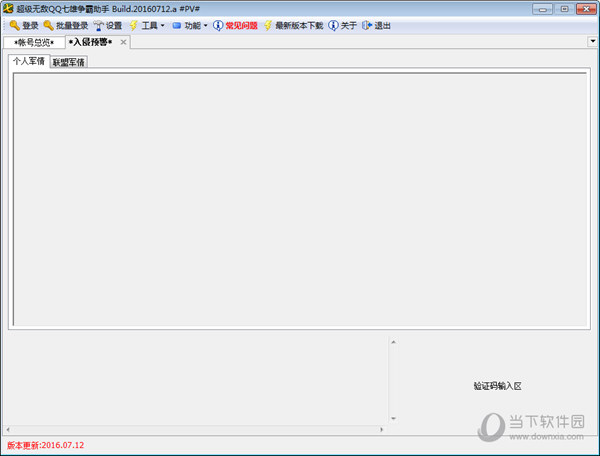Close the *入侵预警* tab

point(123,42)
